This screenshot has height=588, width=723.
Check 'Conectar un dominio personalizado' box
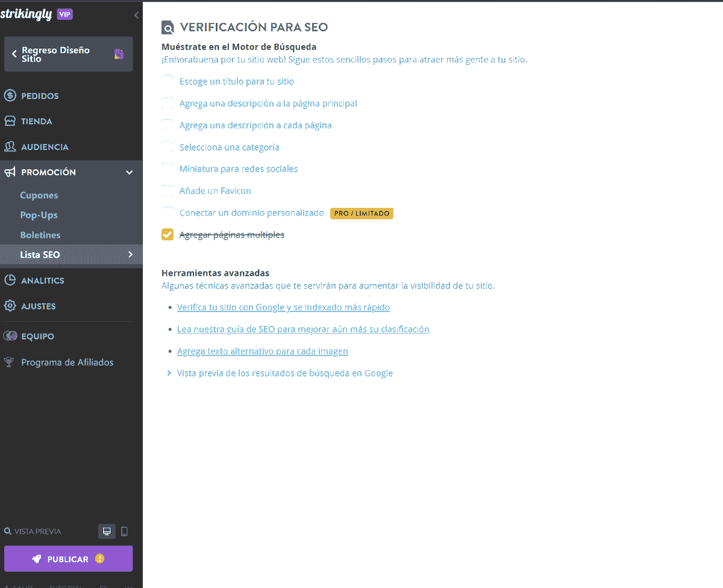coord(167,213)
